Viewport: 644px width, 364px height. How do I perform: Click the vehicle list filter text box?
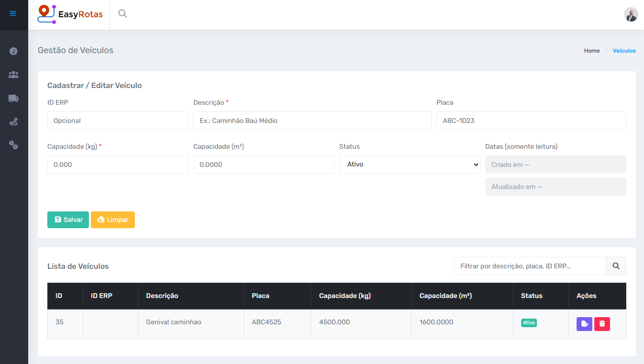(530, 266)
